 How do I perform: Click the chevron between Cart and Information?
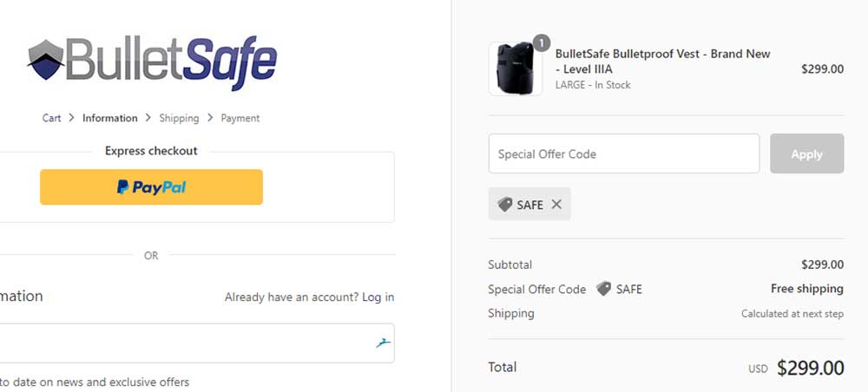coord(72,118)
